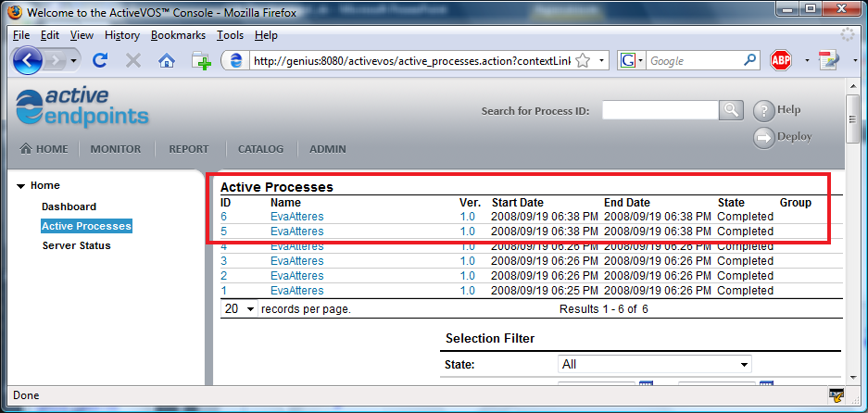Viewport: 868px width, 413px height.
Task: Open the History menu
Action: pos(121,35)
